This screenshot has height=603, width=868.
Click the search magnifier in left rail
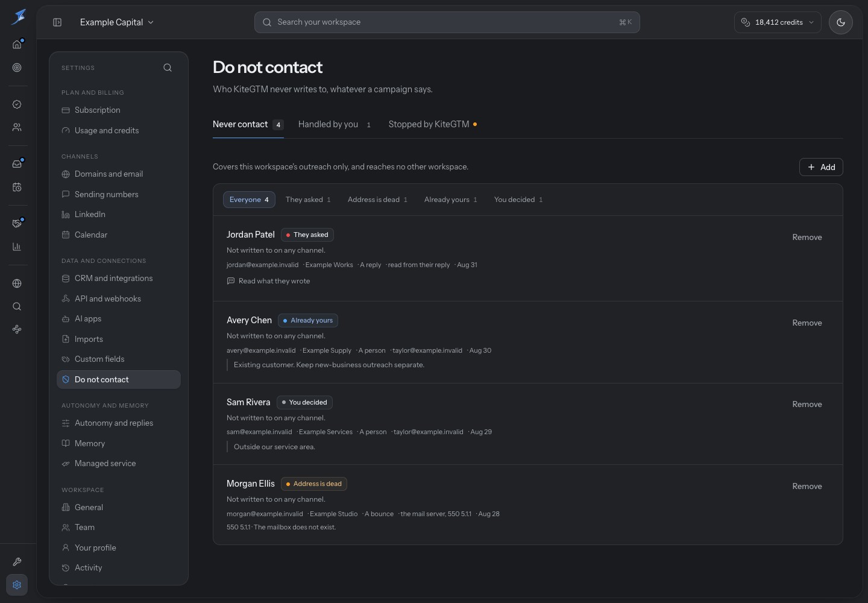[x=17, y=306]
